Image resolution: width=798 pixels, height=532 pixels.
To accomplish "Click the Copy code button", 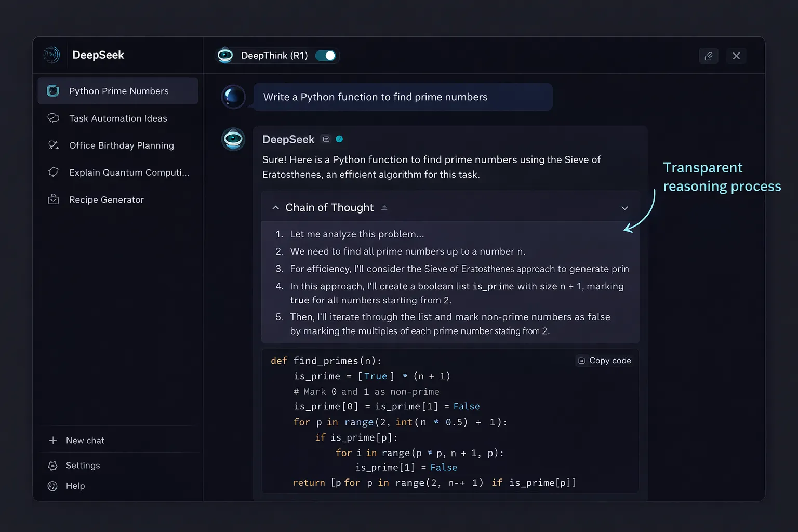I will tap(604, 360).
